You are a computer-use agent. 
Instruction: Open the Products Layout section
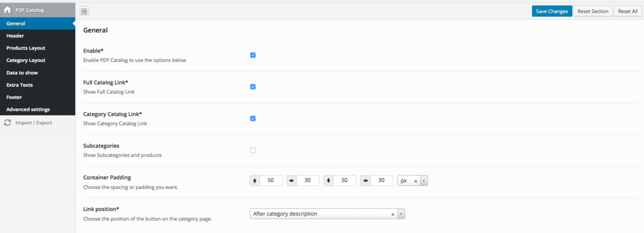(26, 48)
